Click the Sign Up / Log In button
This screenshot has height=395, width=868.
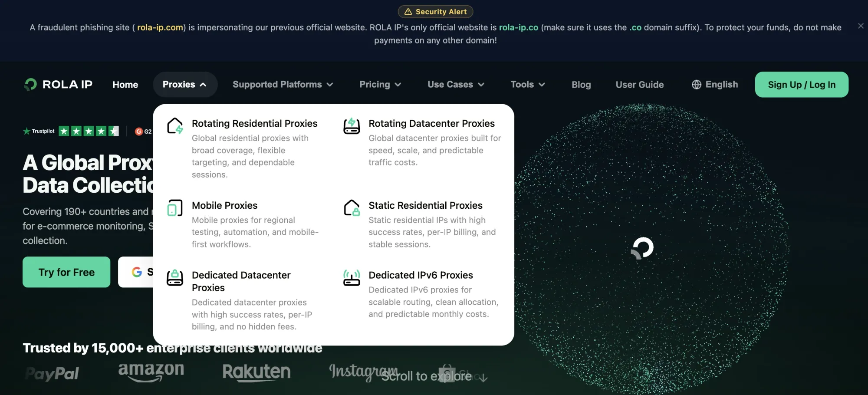click(x=802, y=85)
